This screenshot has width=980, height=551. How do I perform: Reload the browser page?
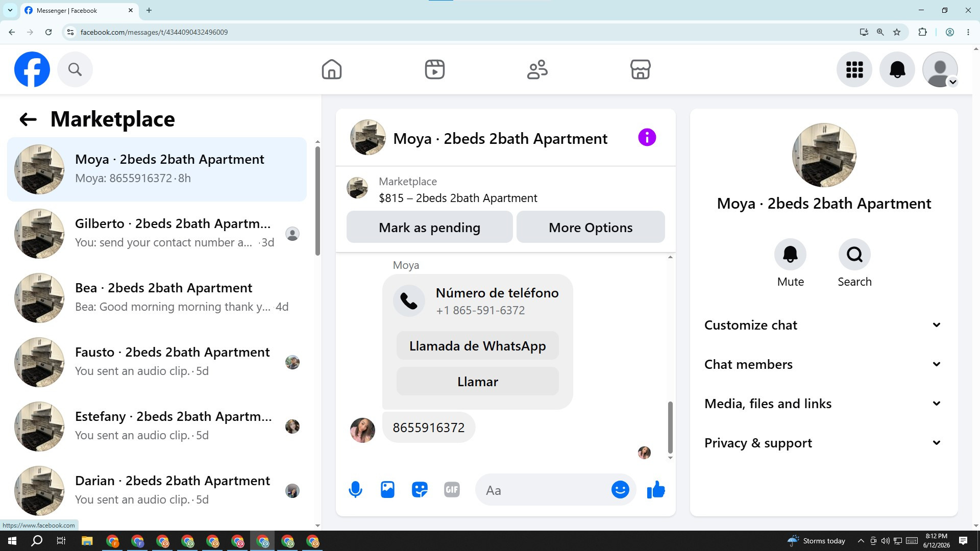point(48,32)
